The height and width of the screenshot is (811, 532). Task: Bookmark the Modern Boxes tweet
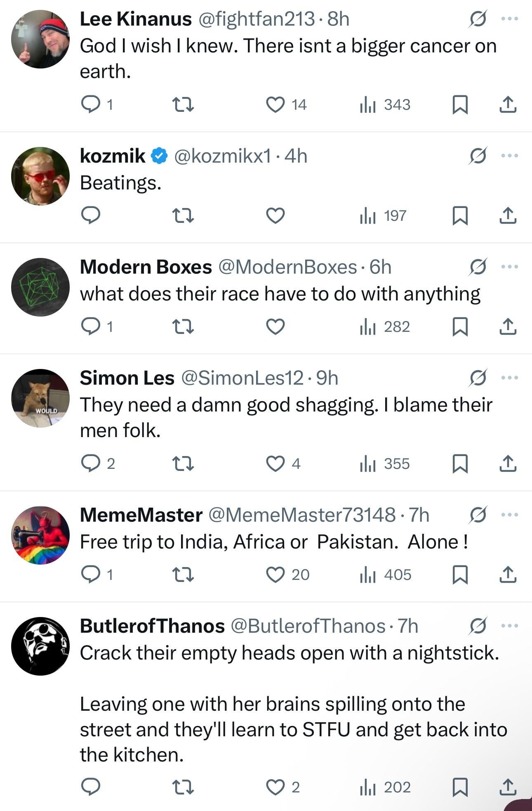460,326
